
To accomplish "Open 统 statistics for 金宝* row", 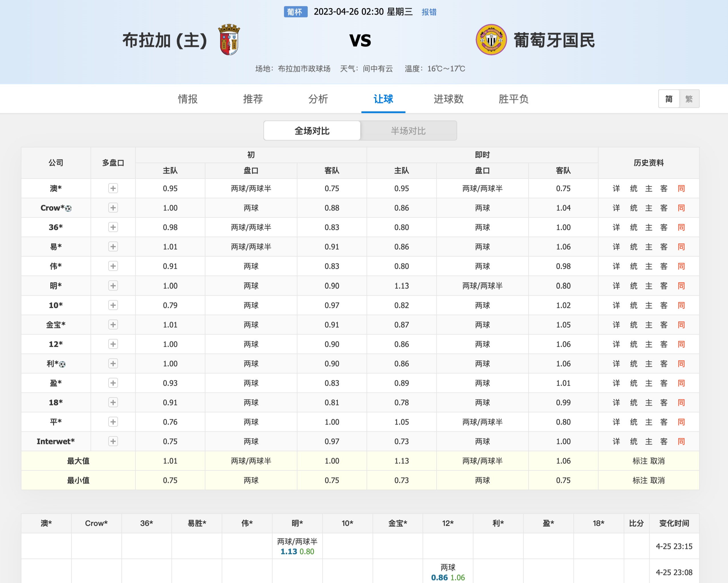I will pyautogui.click(x=634, y=325).
